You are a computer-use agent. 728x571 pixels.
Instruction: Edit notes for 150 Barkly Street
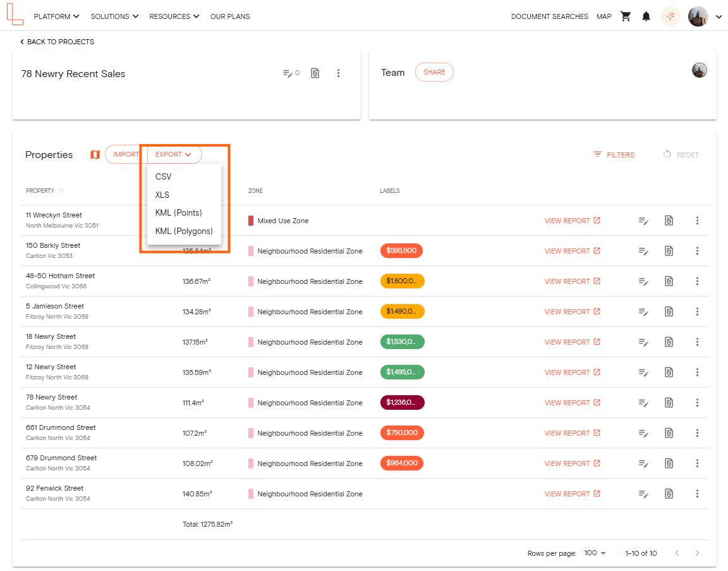(643, 251)
